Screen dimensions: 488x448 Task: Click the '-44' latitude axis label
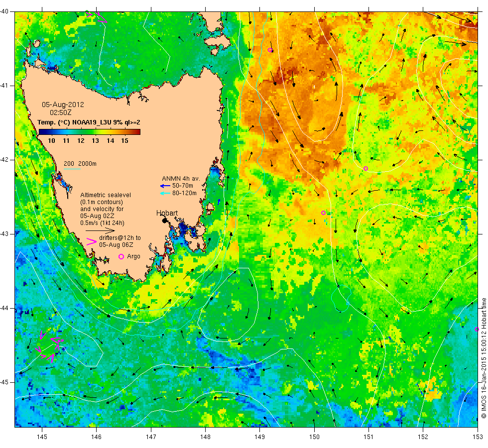[x=5, y=308]
